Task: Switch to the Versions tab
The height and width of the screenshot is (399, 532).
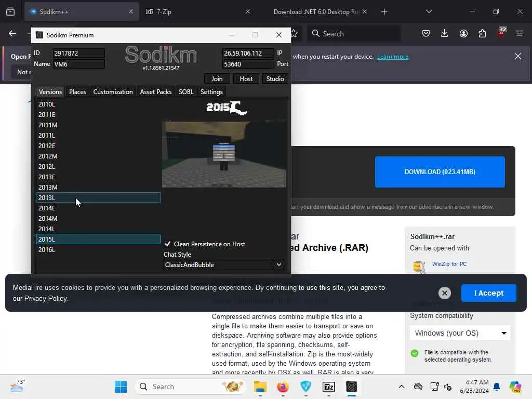Action: (50, 91)
